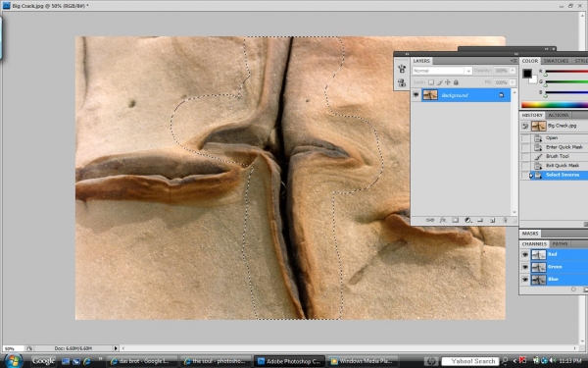Switch to the Swatches tab

(x=556, y=61)
